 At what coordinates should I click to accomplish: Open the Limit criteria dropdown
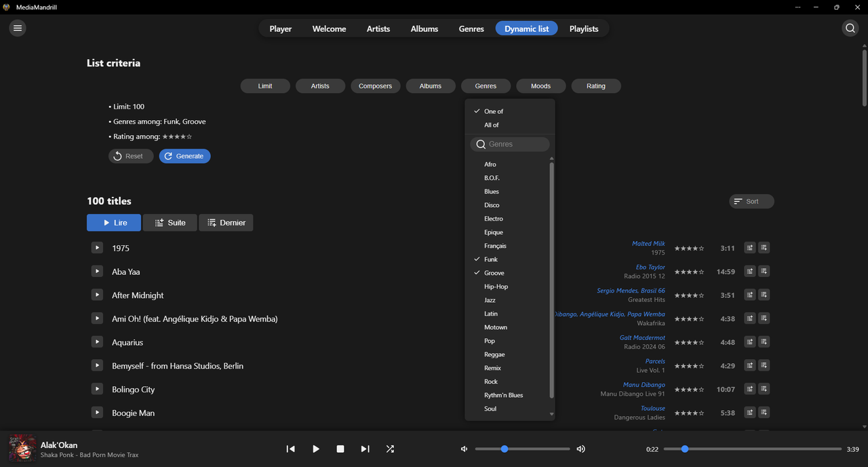[265, 86]
